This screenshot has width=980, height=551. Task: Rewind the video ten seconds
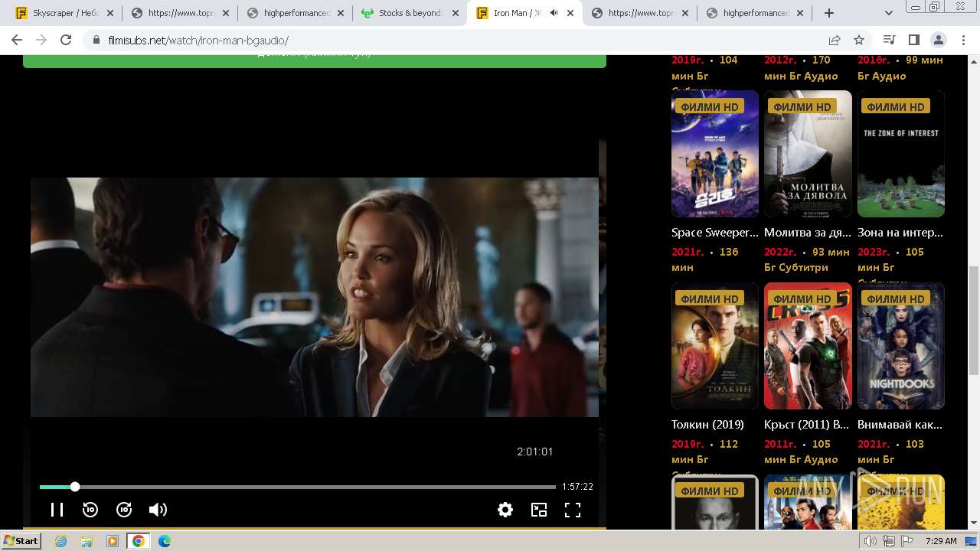[x=90, y=510]
